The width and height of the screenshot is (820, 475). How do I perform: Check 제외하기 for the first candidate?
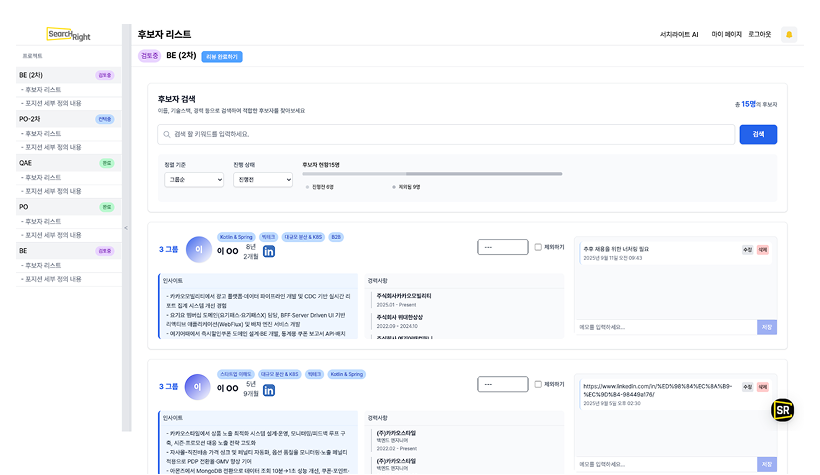[538, 247]
